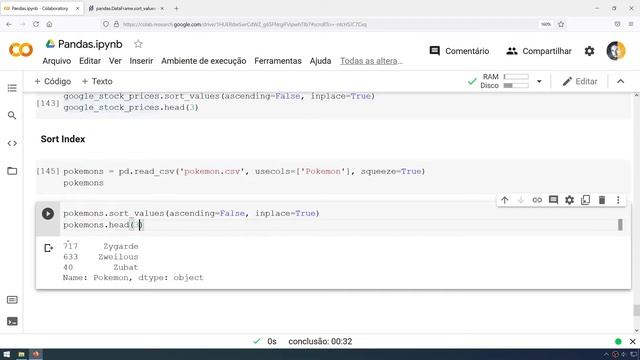Open more cell actions three-dot menu

(618, 200)
